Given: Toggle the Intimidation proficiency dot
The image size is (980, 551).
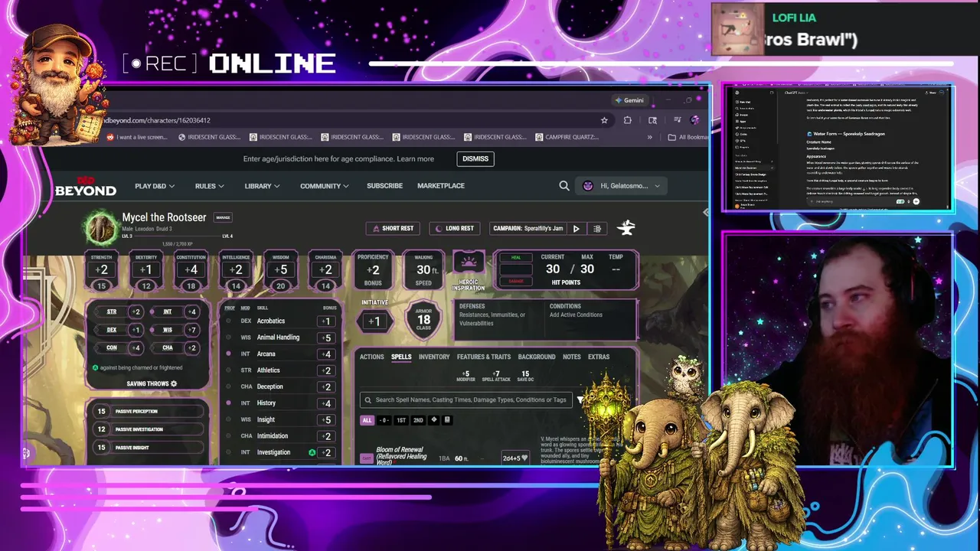Looking at the screenshot, I should [228, 436].
